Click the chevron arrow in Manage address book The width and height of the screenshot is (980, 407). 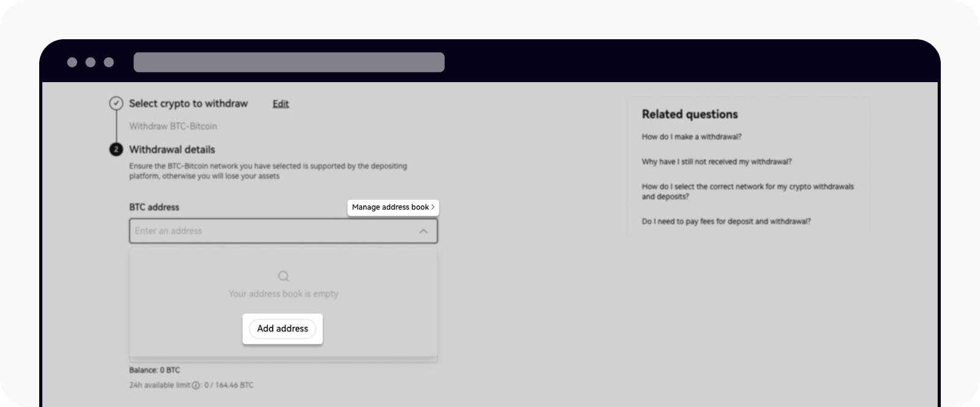click(432, 207)
